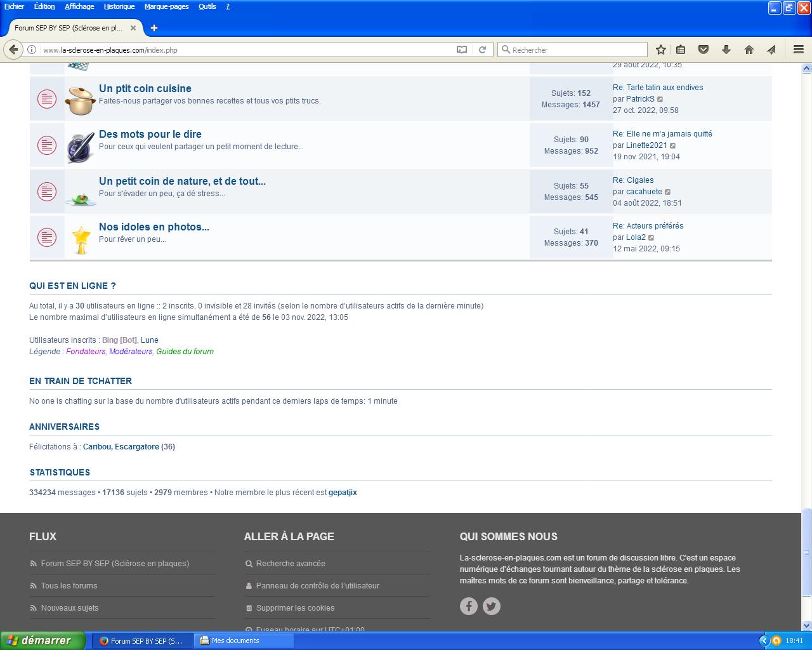Click read-status icon for Un ptit coin cuisine

47,98
